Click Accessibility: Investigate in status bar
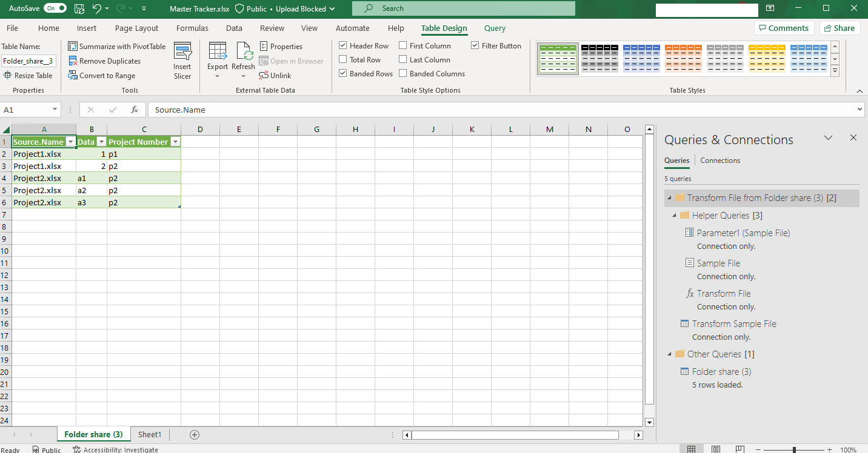Viewport: 868px width, 453px height. (x=115, y=449)
